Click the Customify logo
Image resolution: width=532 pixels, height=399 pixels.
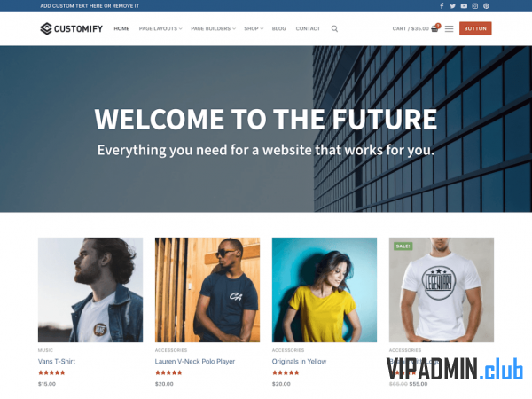[x=71, y=28]
